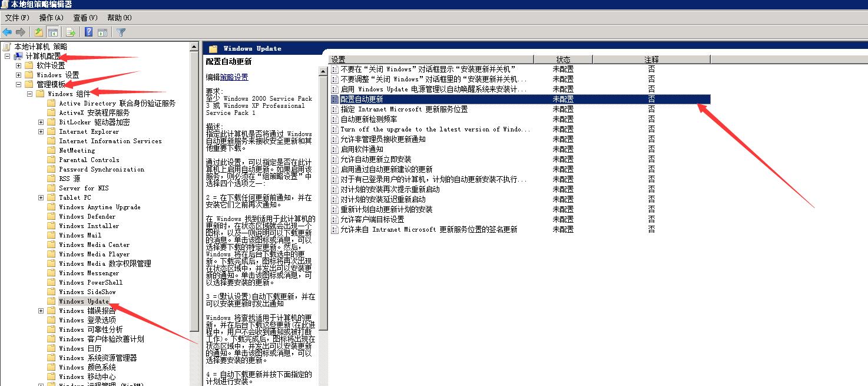Click the Export List toolbar icon

pyautogui.click(x=71, y=32)
